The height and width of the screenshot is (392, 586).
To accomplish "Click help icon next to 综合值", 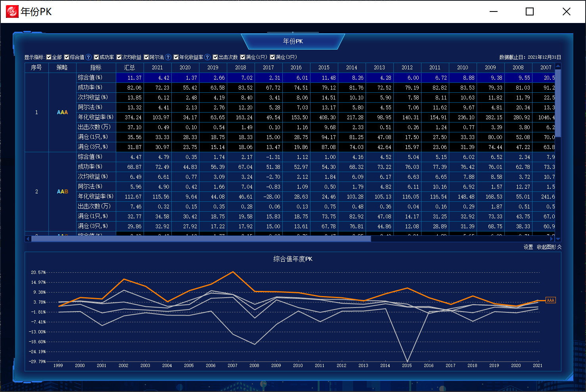I will click(x=89, y=57).
